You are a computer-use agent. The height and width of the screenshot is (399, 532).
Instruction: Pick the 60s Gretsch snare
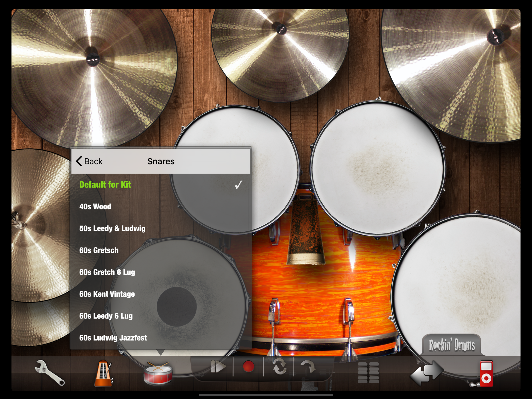(99, 250)
